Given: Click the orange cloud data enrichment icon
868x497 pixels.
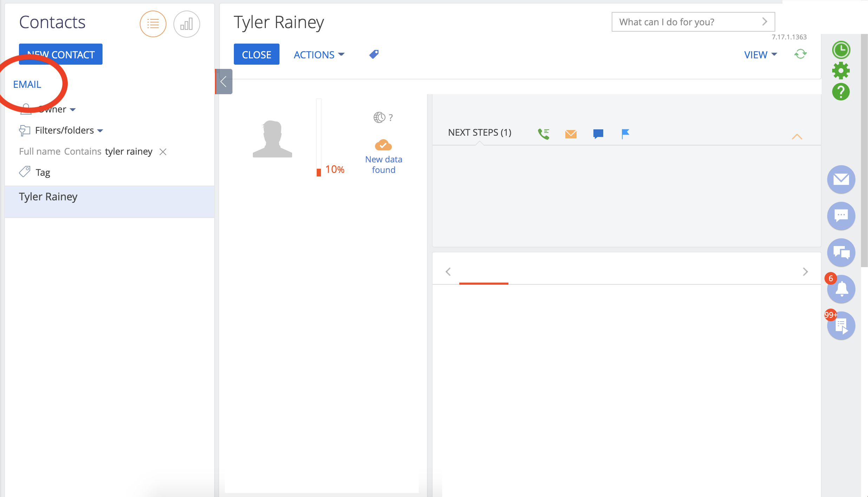Looking at the screenshot, I should 383,145.
